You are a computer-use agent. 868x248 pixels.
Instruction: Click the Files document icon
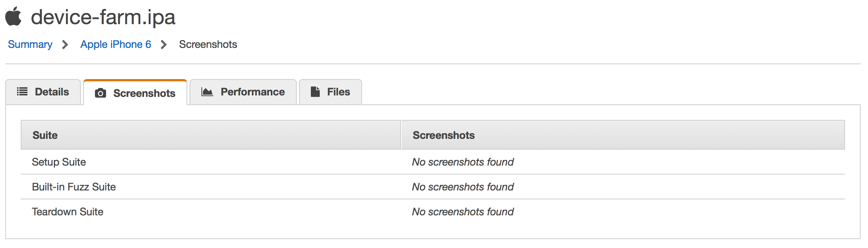pyautogui.click(x=315, y=92)
